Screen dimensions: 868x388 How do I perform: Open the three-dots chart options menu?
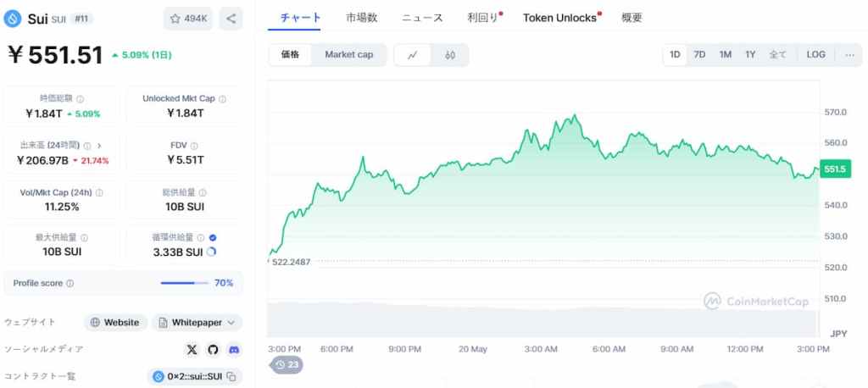849,55
